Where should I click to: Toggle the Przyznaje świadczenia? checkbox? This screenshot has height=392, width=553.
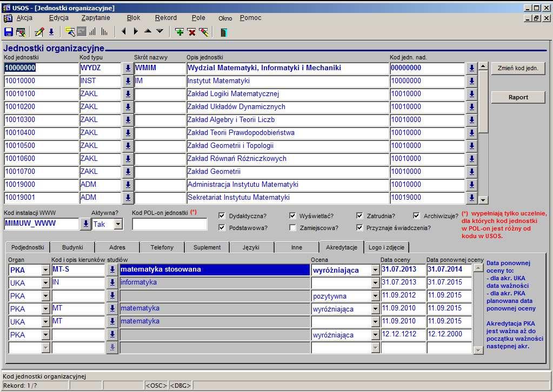(359, 227)
